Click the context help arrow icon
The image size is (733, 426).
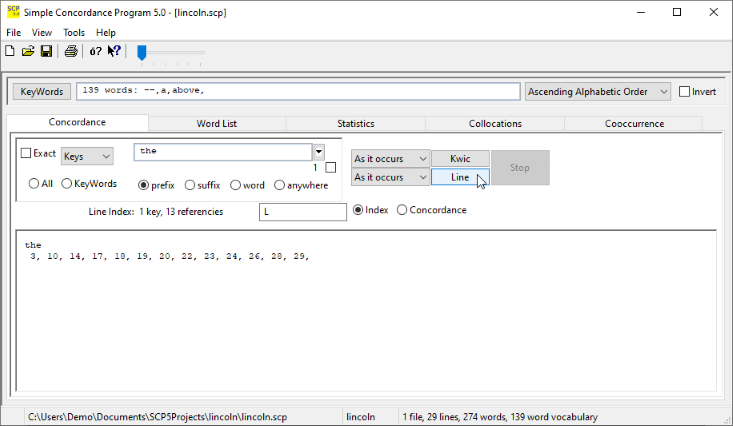114,51
